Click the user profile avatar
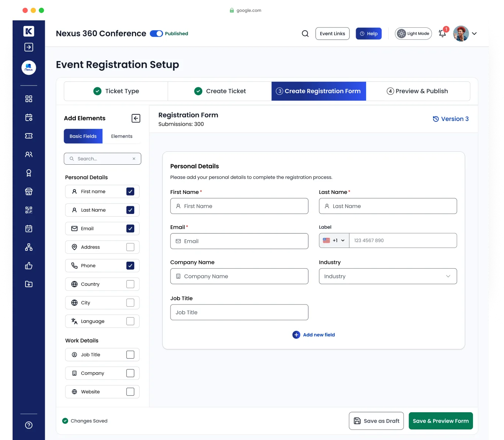Screen dimensions: 504x440 (461, 33)
